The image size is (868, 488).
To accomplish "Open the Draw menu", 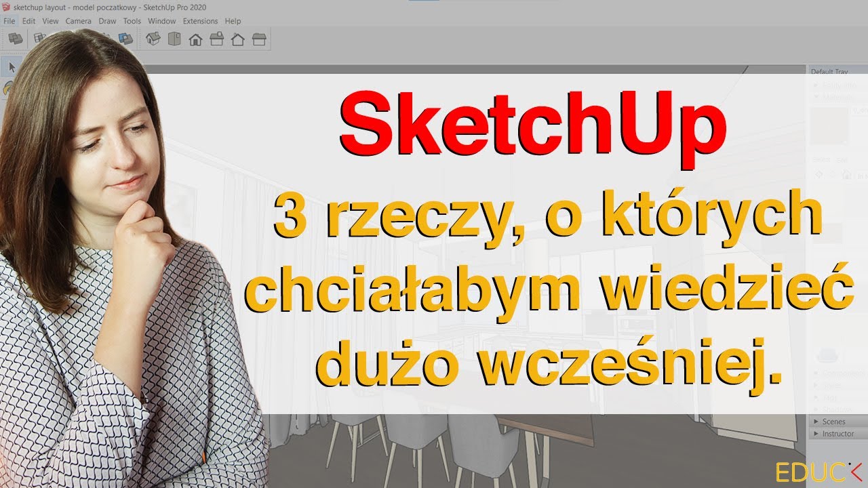I will tap(107, 21).
